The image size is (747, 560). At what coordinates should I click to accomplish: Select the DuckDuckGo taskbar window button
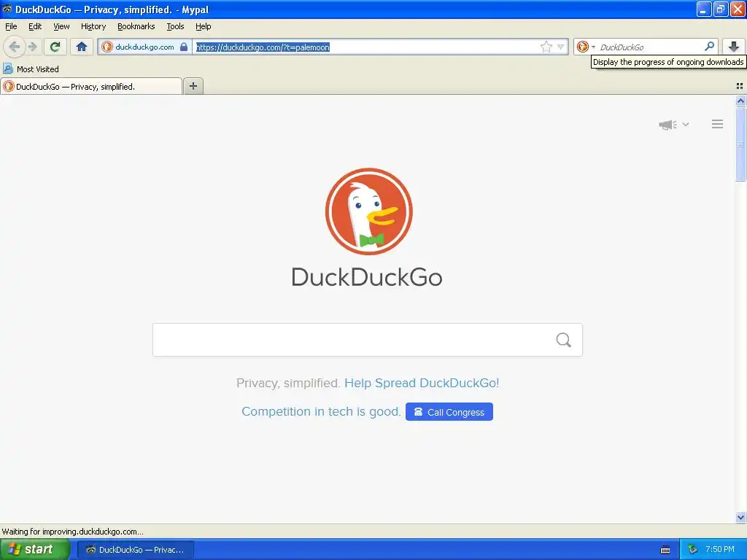(x=136, y=550)
